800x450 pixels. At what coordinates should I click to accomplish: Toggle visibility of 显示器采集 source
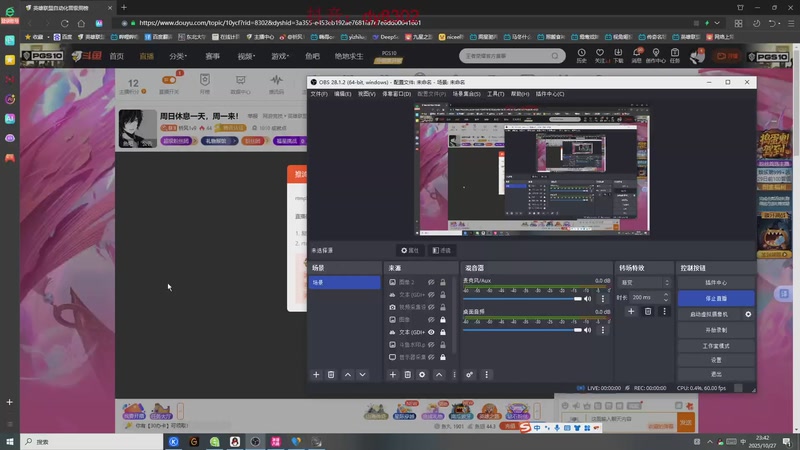[x=431, y=357]
